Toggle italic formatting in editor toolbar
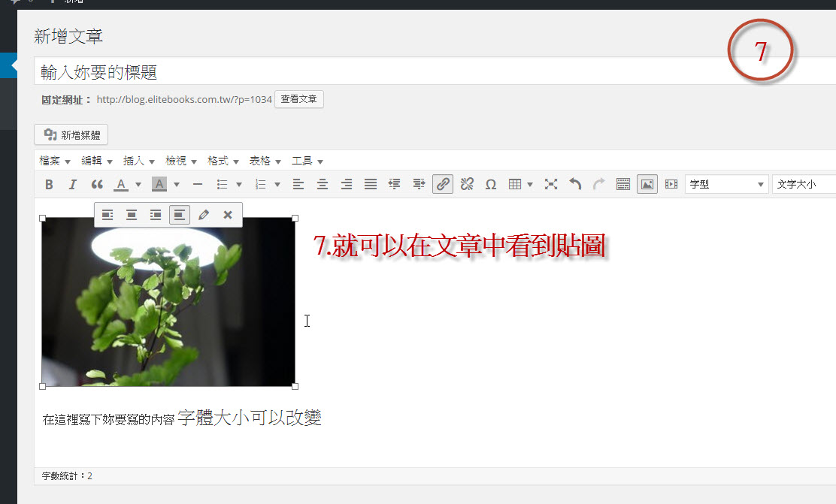The width and height of the screenshot is (836, 504). [x=72, y=184]
